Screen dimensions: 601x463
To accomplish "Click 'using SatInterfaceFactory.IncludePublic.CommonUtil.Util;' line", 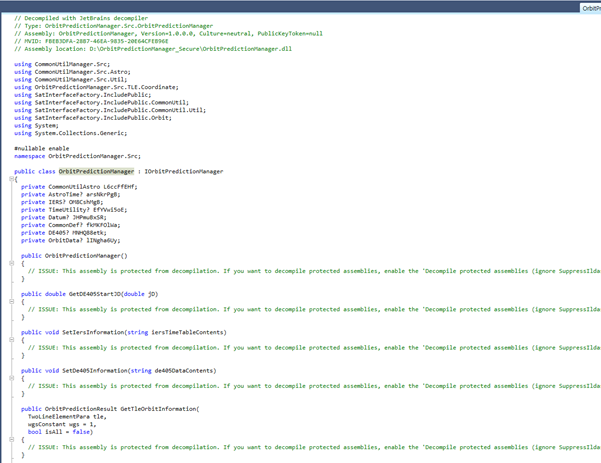I will pyautogui.click(x=110, y=110).
